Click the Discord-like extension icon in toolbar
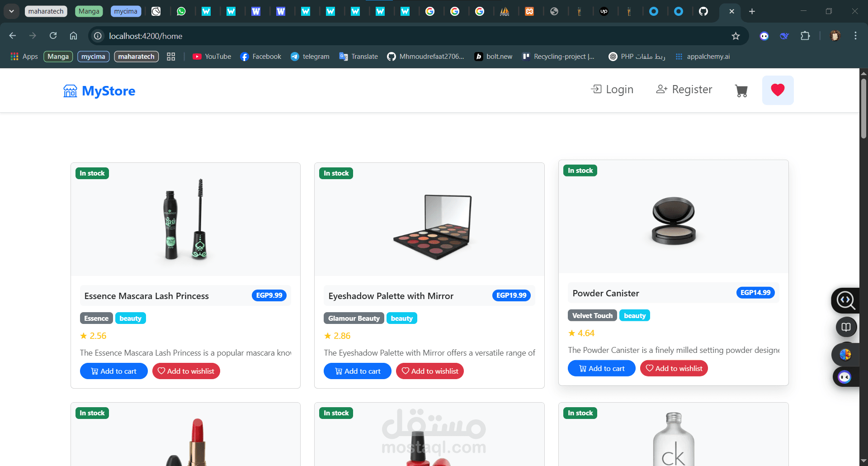The width and height of the screenshot is (868, 466). tap(764, 36)
